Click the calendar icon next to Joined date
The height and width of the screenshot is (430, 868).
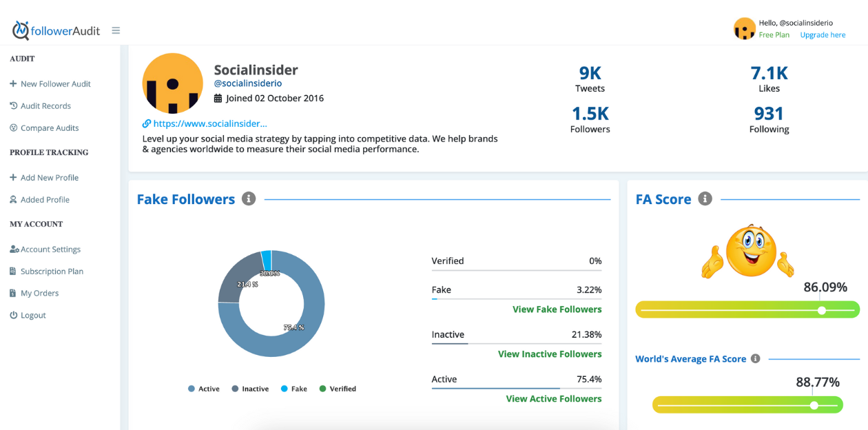(x=218, y=98)
